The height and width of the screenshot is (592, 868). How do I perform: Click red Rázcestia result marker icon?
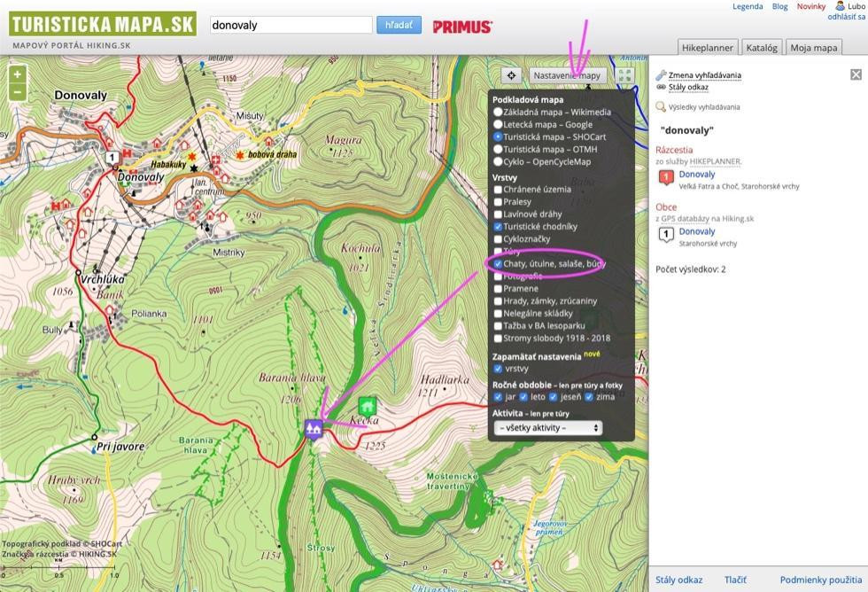(x=667, y=179)
